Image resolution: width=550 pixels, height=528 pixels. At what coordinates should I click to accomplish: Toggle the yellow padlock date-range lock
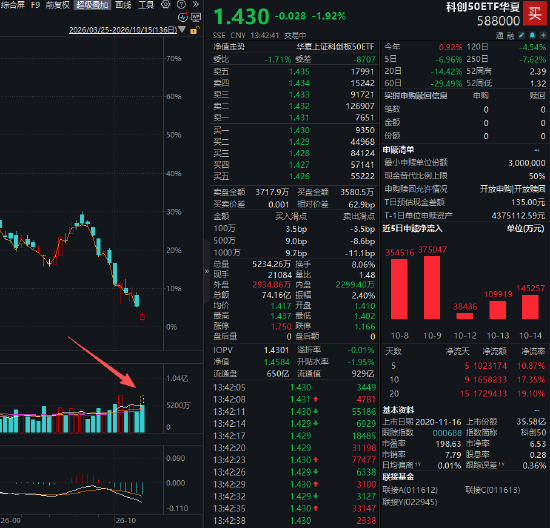click(x=194, y=30)
